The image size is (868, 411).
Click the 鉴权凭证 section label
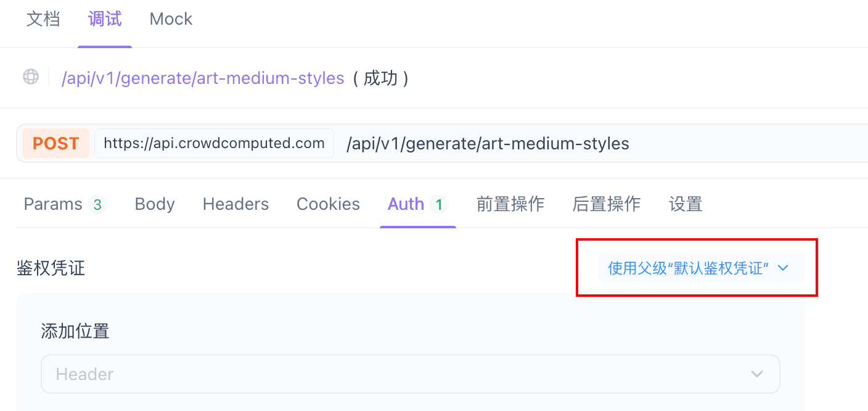(x=51, y=268)
